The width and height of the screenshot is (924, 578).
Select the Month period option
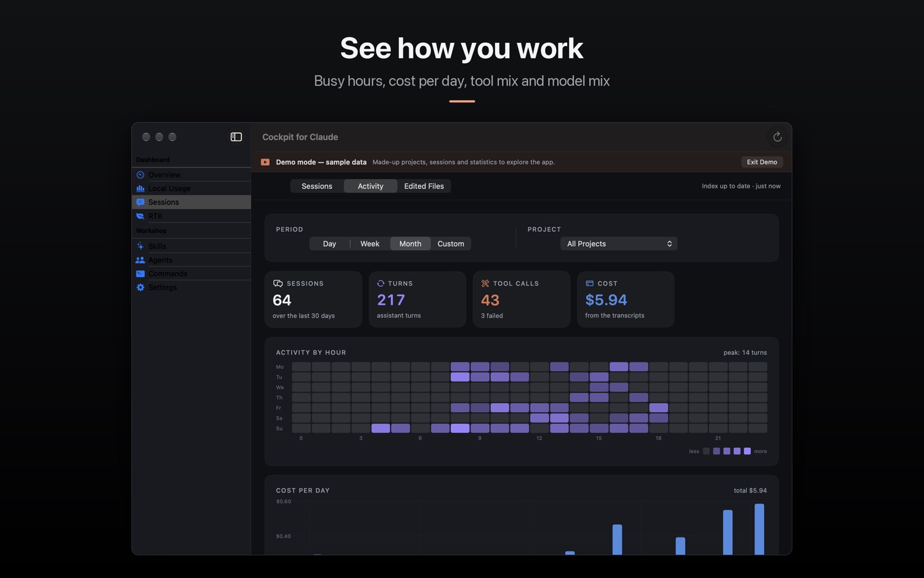(x=410, y=244)
